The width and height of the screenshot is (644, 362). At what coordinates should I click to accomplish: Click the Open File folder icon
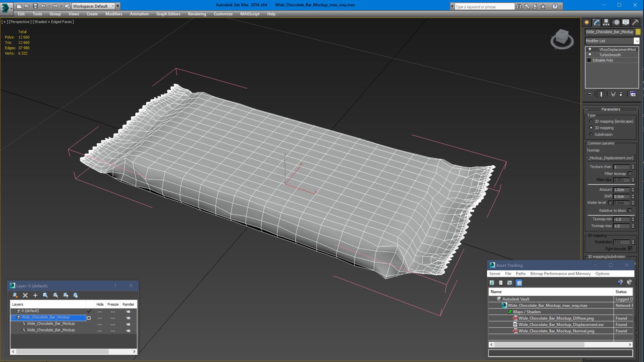point(27,6)
